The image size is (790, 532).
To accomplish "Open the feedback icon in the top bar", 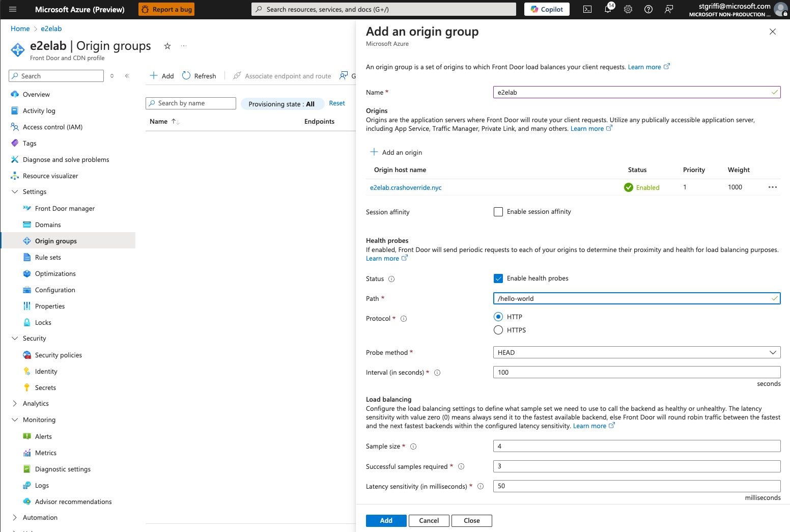I will tap(669, 9).
